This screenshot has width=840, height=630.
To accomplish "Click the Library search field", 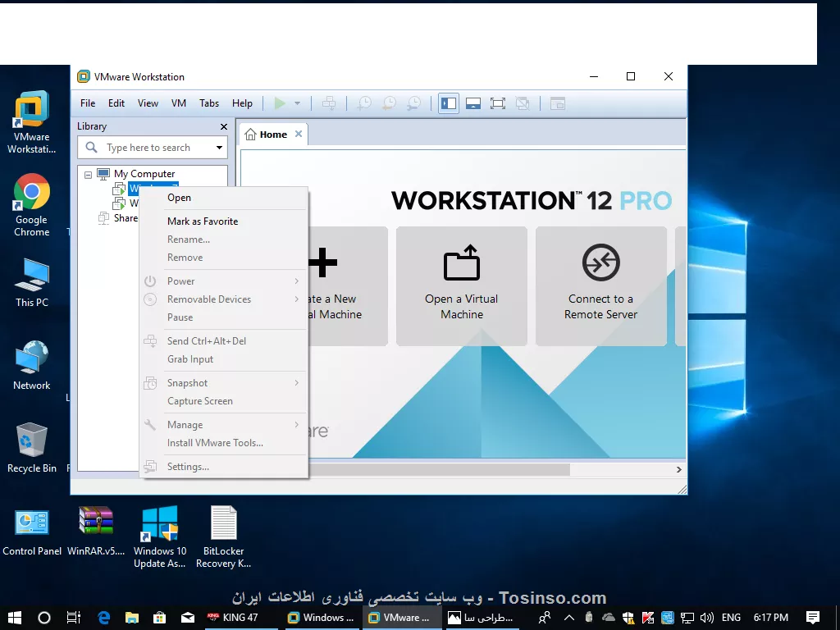I will (153, 148).
